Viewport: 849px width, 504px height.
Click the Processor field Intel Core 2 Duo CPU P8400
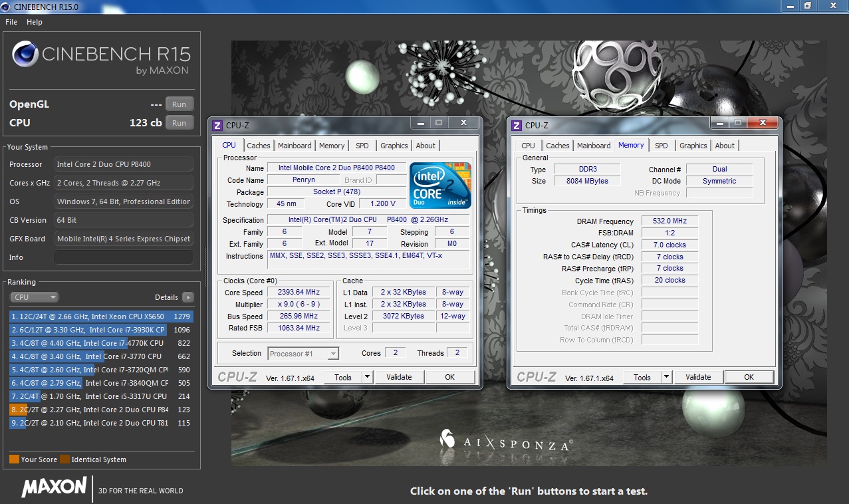click(x=124, y=164)
